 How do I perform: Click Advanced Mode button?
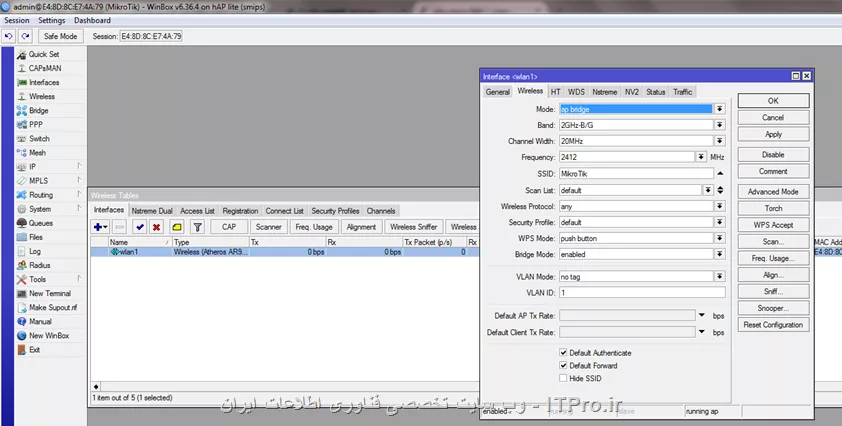pos(773,191)
